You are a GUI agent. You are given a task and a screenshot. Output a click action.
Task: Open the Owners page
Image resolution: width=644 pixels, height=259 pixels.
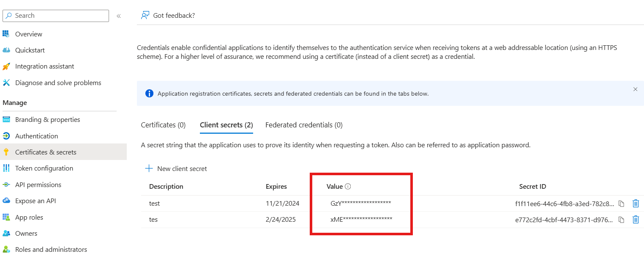pyautogui.click(x=25, y=233)
